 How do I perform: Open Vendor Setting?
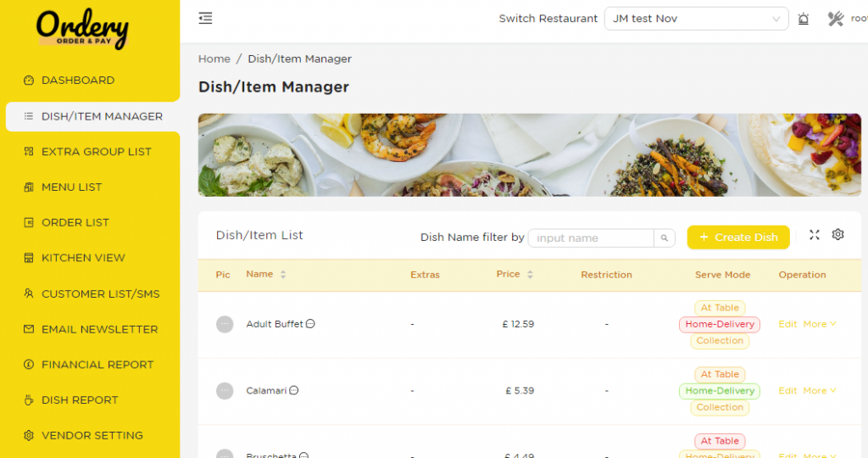(x=92, y=435)
